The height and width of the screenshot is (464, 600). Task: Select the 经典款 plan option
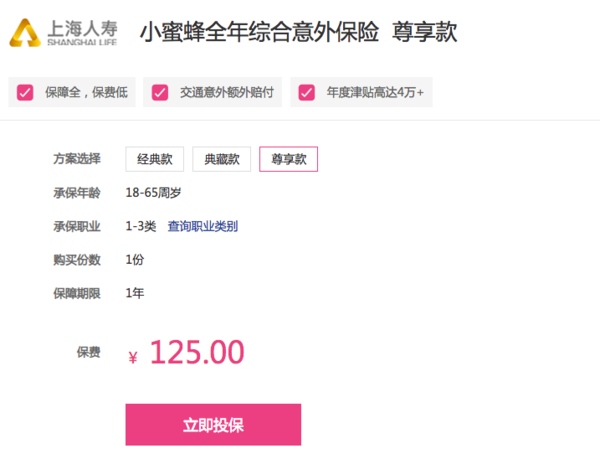tap(155, 159)
